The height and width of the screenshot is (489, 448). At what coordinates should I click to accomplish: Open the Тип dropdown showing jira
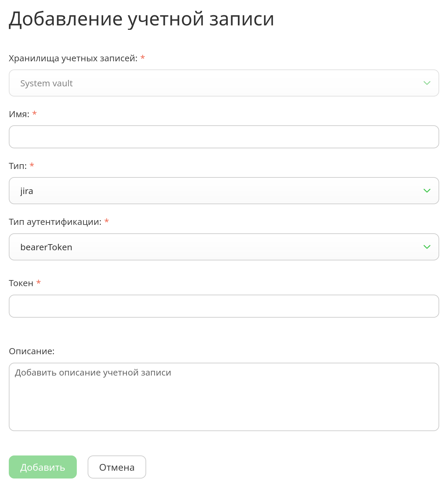click(224, 191)
